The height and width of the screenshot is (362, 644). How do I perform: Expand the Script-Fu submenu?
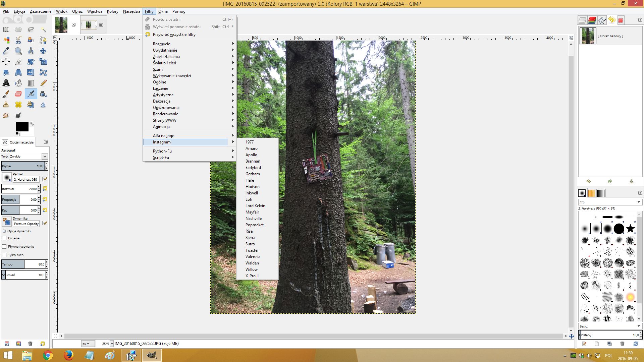click(x=190, y=158)
